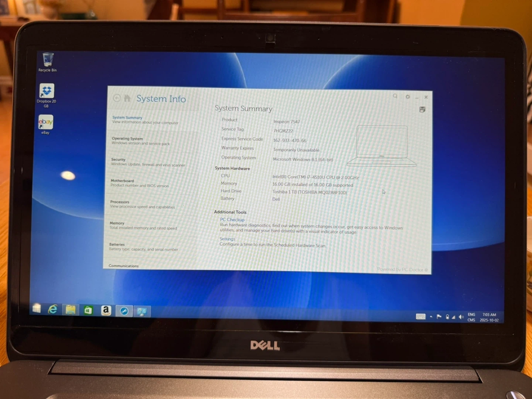
Task: Open Windows Store from the taskbar
Action: tap(88, 310)
